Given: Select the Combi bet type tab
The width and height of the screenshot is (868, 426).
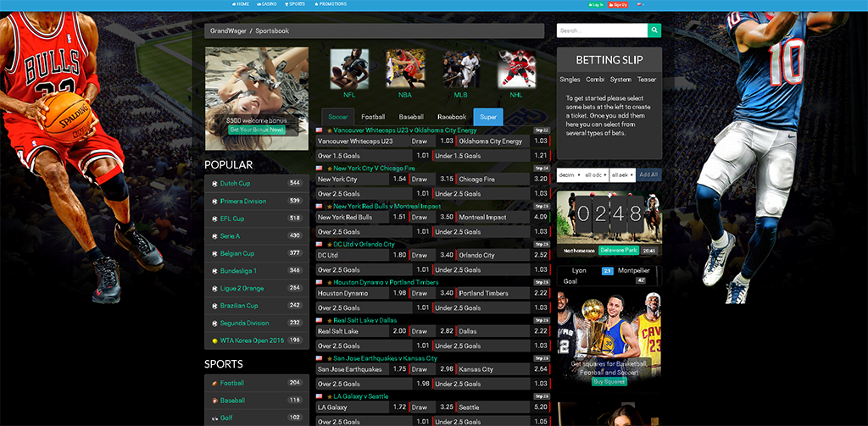Looking at the screenshot, I should pyautogui.click(x=595, y=80).
